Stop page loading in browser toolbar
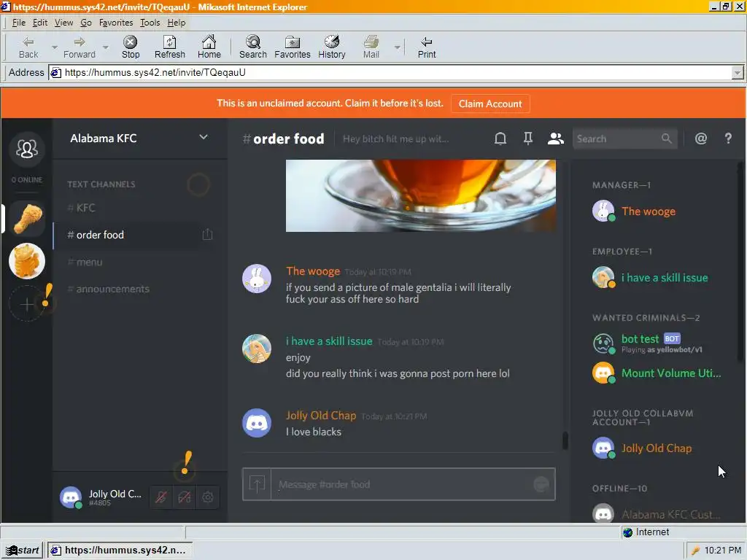The width and height of the screenshot is (747, 560). [131, 47]
